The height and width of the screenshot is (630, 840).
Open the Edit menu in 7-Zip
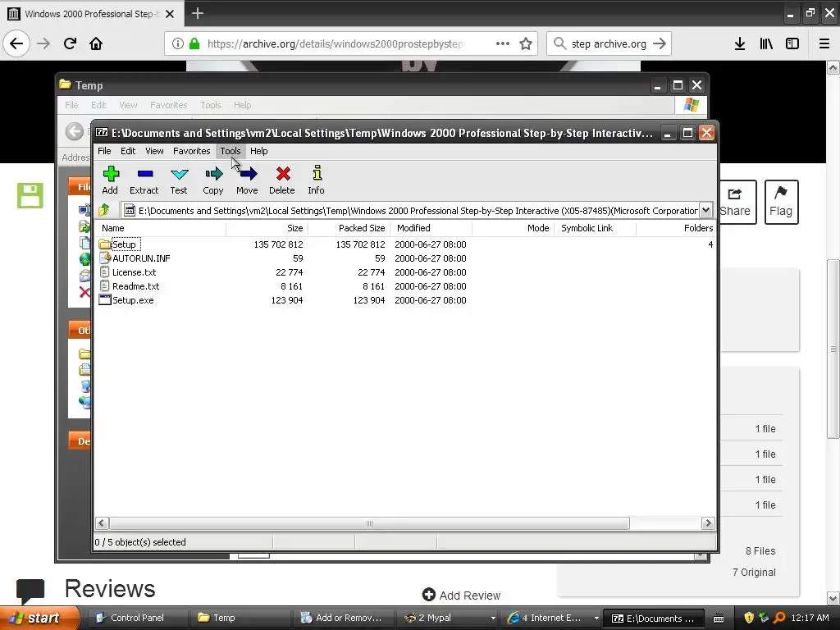coord(128,151)
